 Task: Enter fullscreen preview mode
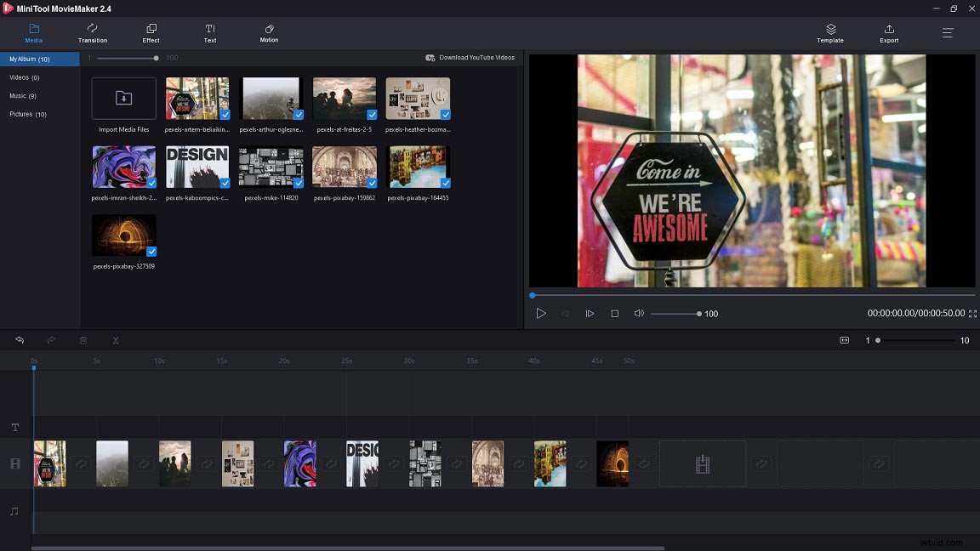971,313
